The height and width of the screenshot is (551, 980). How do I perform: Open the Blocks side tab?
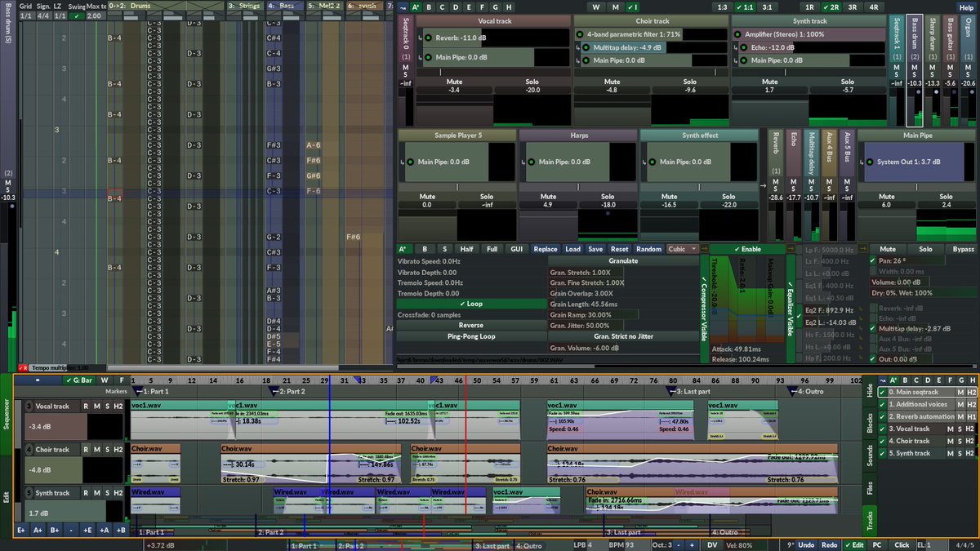pos(870,421)
